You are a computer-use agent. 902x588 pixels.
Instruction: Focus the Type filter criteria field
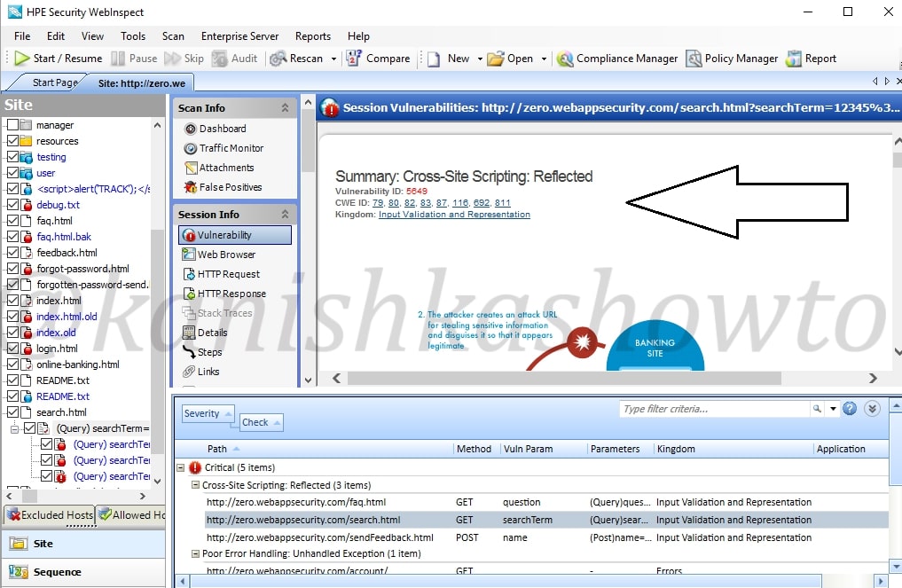point(715,409)
